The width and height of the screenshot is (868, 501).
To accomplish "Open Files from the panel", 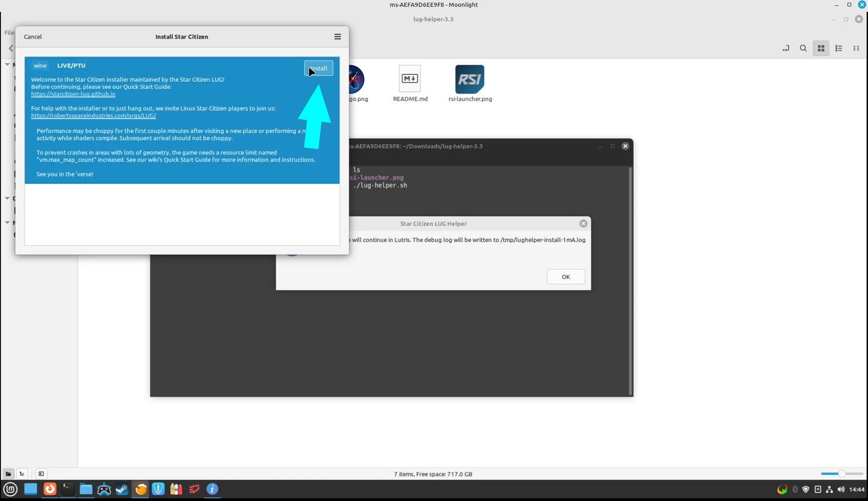I will click(x=86, y=489).
